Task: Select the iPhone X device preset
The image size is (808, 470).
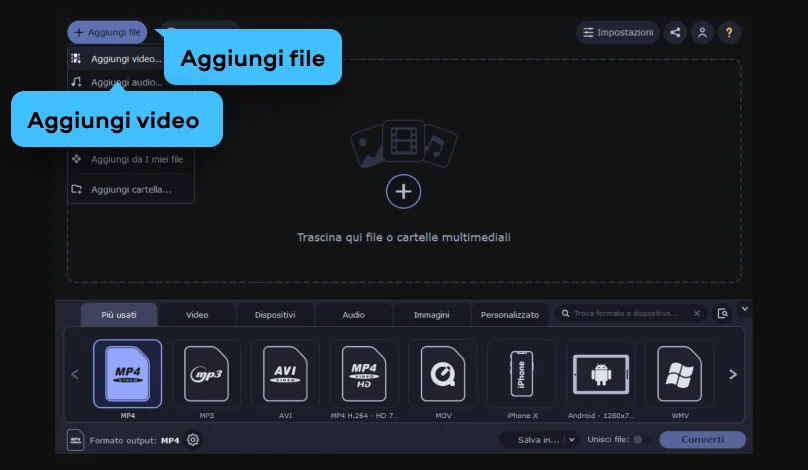Action: [x=521, y=374]
